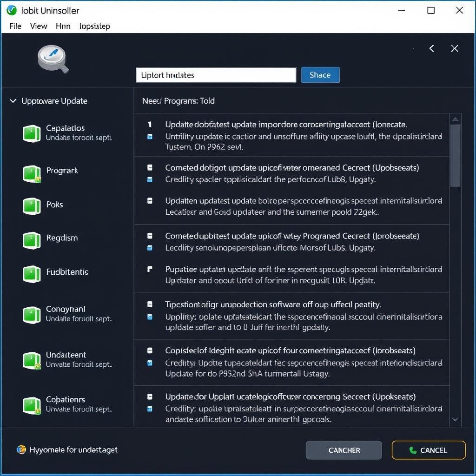Click the scrollbar down arrow in update list
476x476 pixels.
pos(455,420)
